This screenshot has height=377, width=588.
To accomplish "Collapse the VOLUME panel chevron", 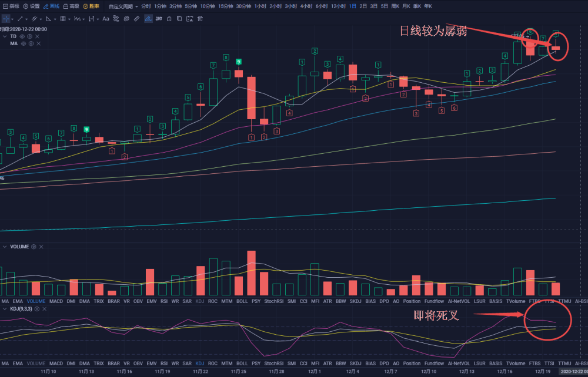I will tap(5, 247).
